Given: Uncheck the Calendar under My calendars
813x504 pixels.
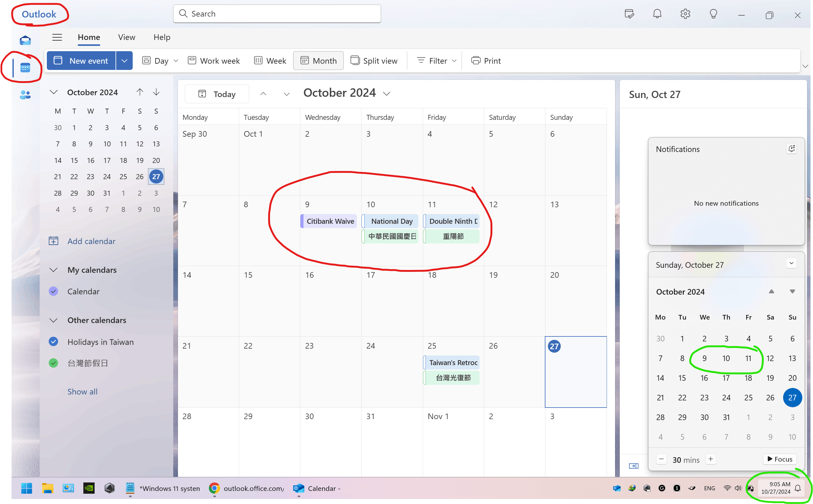Looking at the screenshot, I should 53,291.
